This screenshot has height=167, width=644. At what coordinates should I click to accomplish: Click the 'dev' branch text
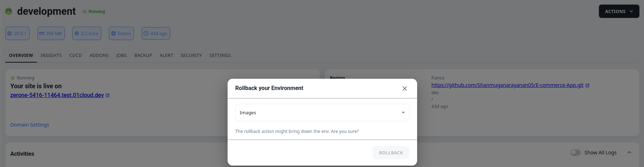435,93
